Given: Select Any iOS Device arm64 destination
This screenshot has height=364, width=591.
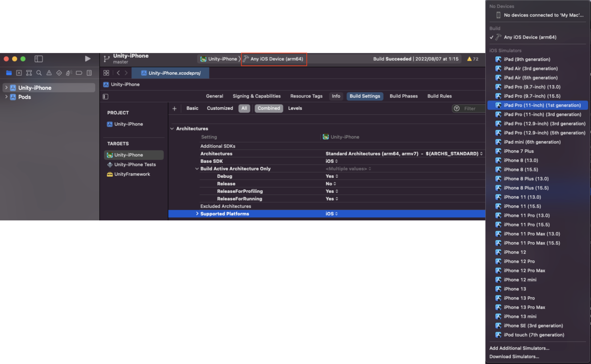Looking at the screenshot, I should click(x=530, y=37).
